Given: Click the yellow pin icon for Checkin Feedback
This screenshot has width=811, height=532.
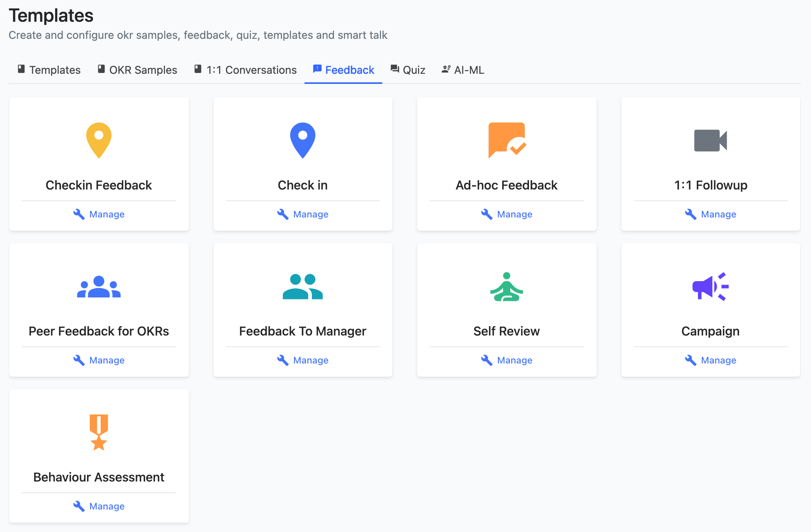Looking at the screenshot, I should point(99,140).
